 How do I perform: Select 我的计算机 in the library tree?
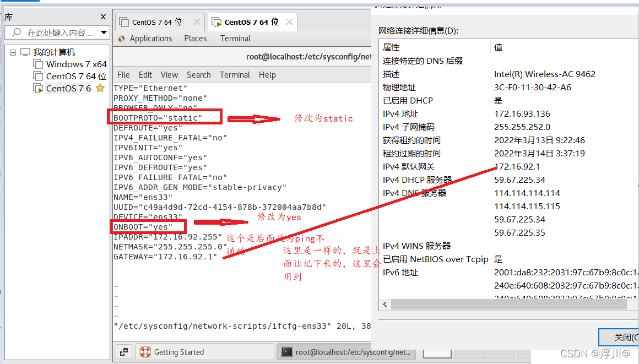pyautogui.click(x=54, y=52)
